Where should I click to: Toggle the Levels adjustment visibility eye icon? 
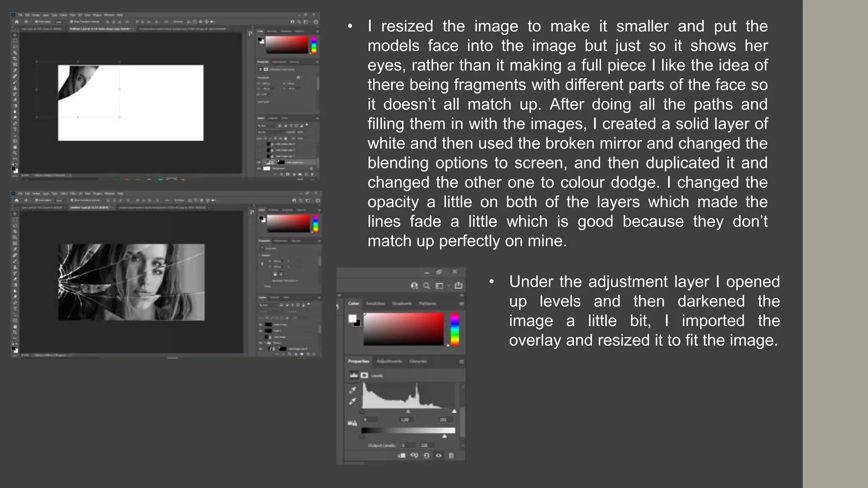pos(439,456)
